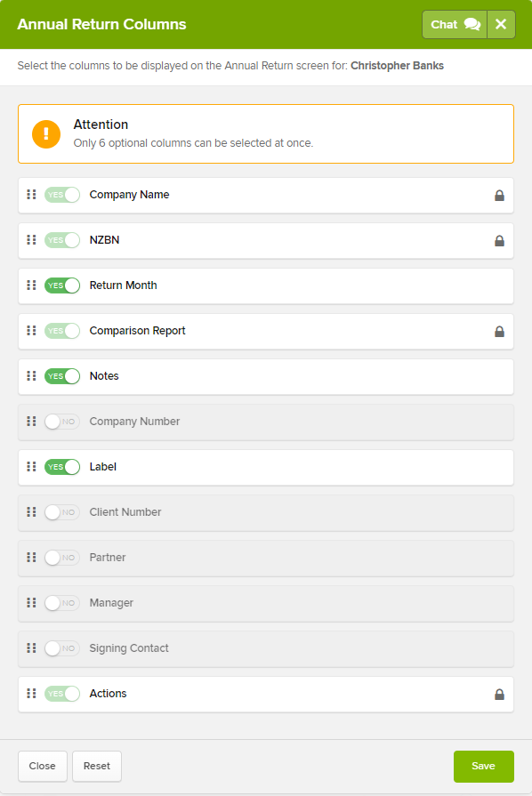Enable the Client Number toggle
Screen dimensions: 532x796
pyautogui.click(x=62, y=512)
